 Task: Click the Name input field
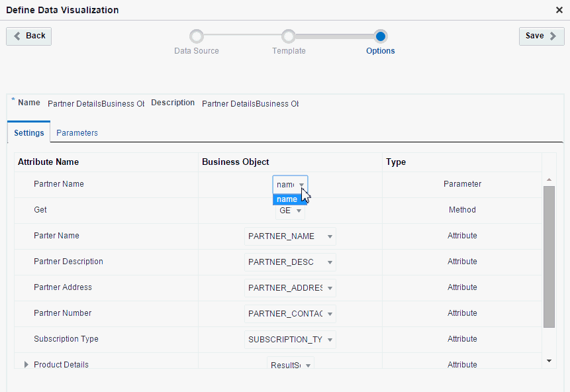[x=96, y=104]
